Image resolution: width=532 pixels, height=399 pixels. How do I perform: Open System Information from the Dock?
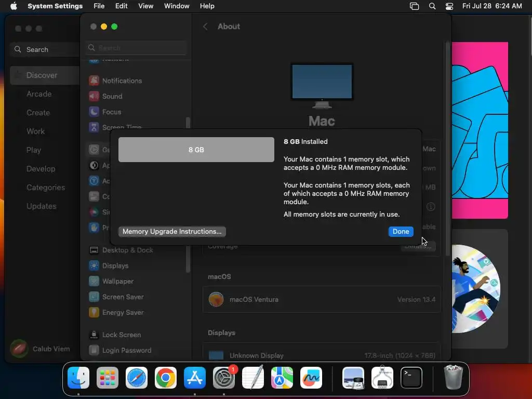pyautogui.click(x=382, y=378)
